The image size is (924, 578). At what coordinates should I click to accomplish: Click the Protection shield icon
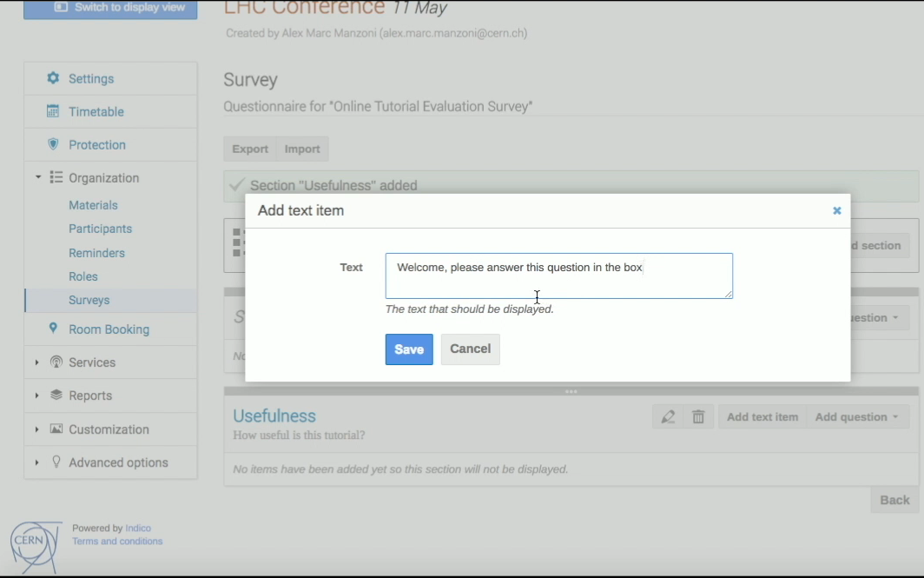[x=53, y=144]
